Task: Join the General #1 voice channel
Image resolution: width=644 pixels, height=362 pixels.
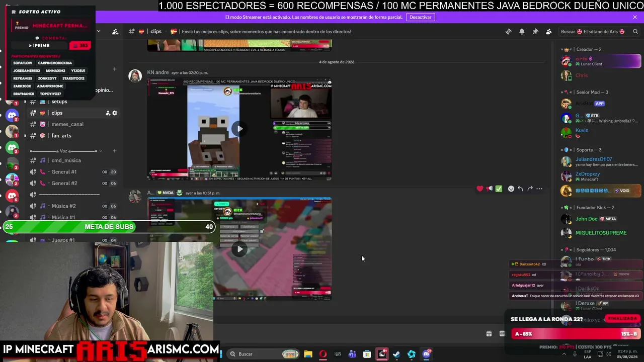Action: click(x=73, y=172)
